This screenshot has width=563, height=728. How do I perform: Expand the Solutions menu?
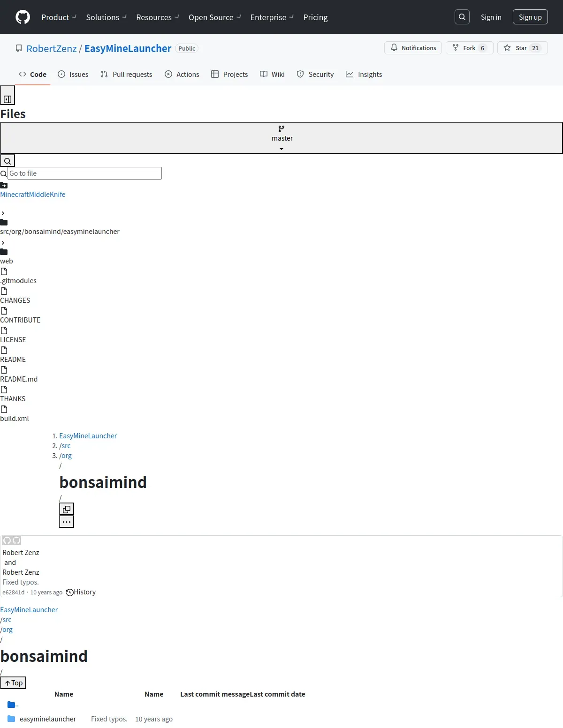(106, 17)
